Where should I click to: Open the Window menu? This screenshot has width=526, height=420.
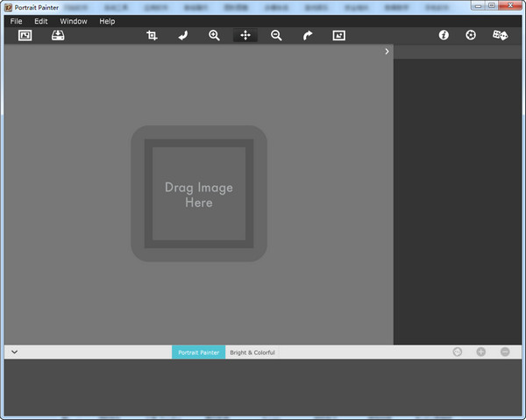74,21
